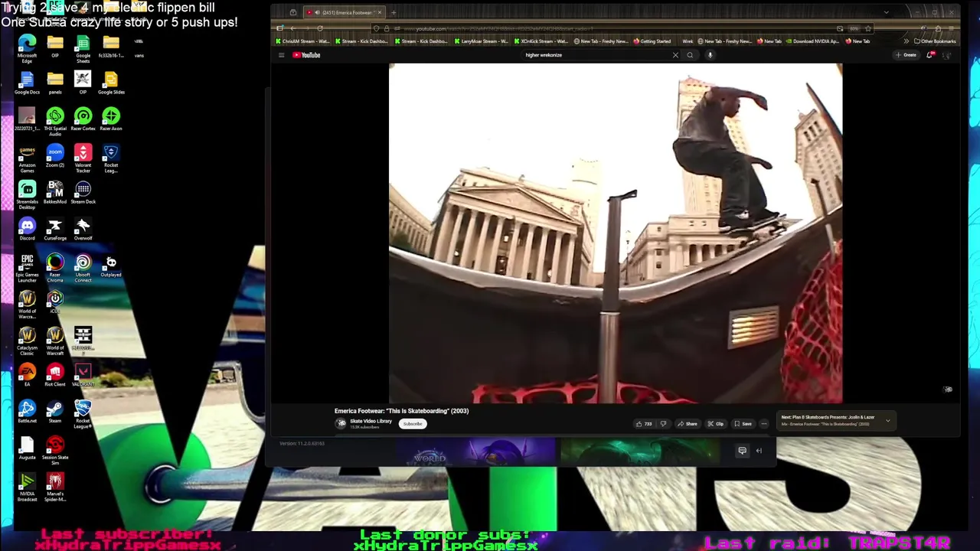
Task: Like the Emerica video
Action: 643,424
